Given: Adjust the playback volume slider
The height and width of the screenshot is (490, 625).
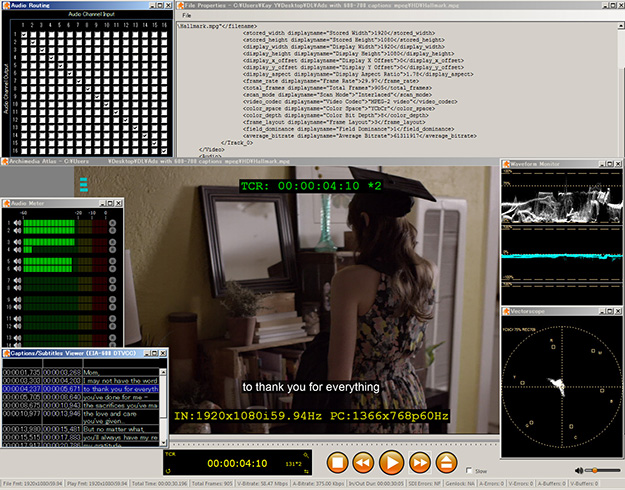Looking at the screenshot, I should [596, 470].
